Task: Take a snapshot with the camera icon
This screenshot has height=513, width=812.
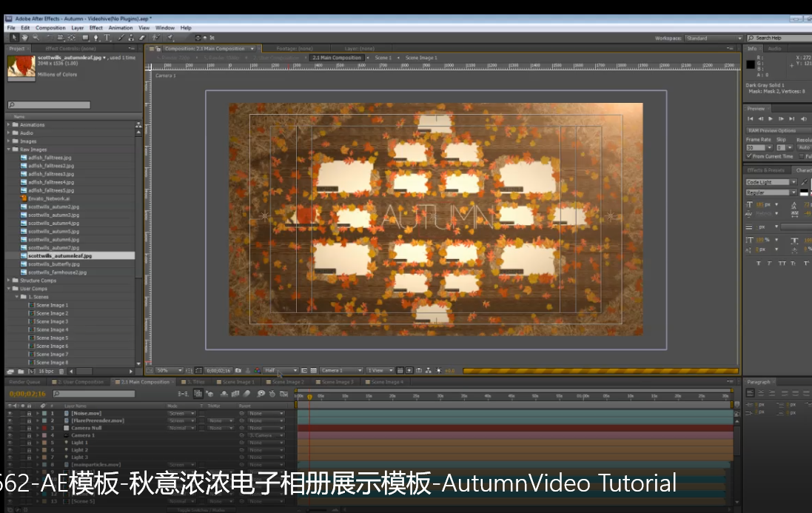Action: (238, 371)
